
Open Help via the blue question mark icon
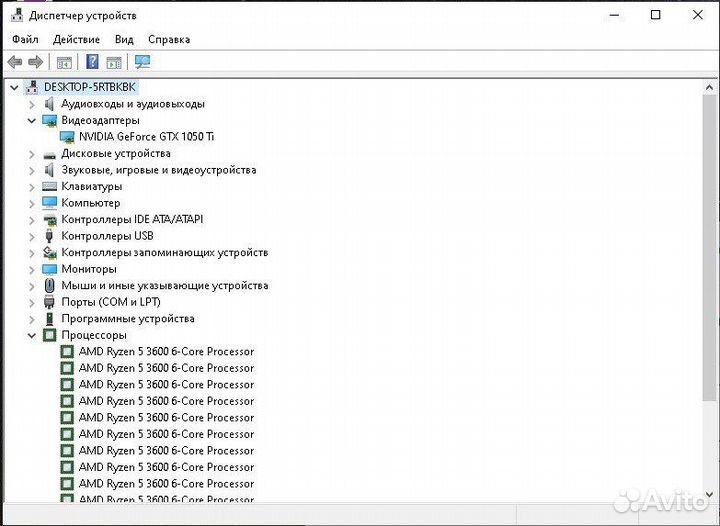92,62
